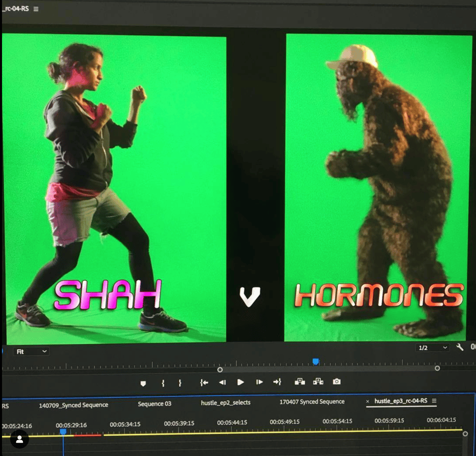Switch to the Sequence 03 tab
The width and height of the screenshot is (476, 456).
pyautogui.click(x=154, y=404)
